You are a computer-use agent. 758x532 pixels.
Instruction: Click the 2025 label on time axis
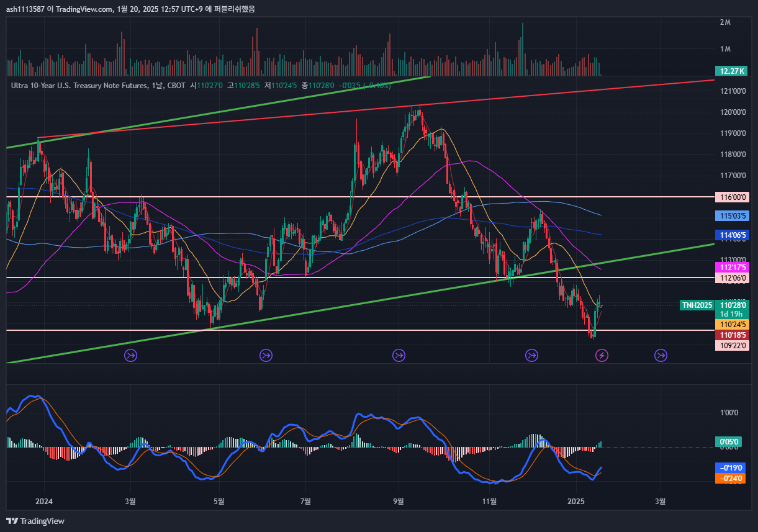576,501
